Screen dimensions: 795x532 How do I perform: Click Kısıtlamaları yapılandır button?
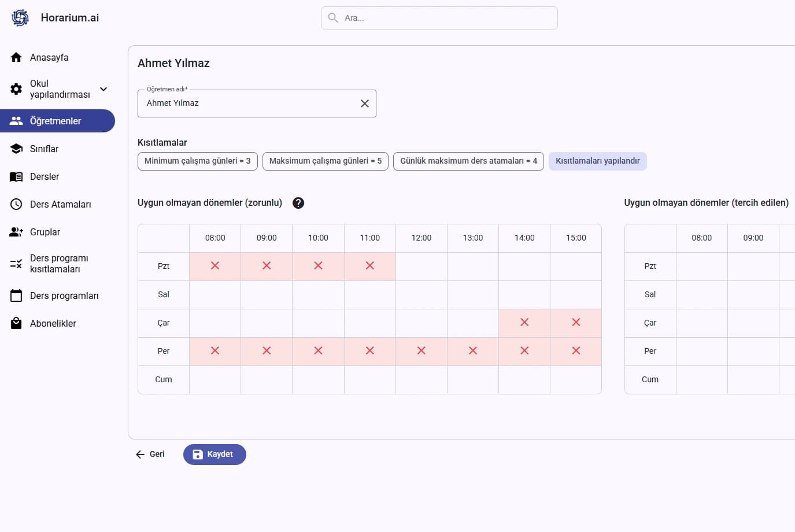pos(597,161)
